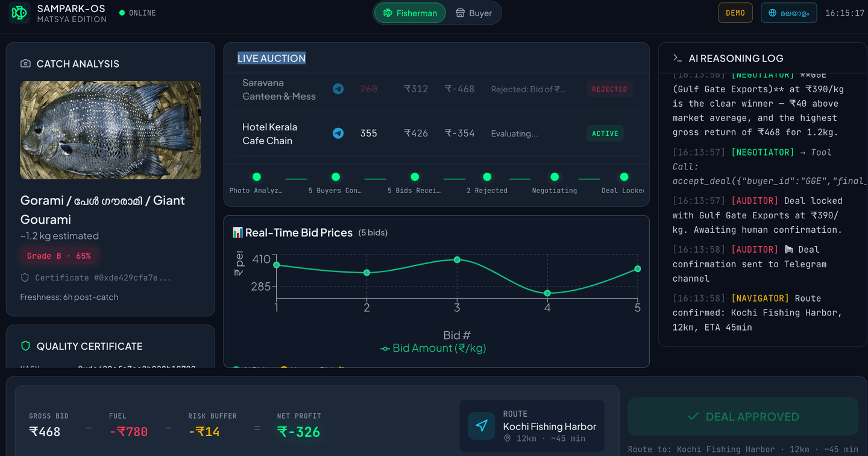Click the Deal Approved button
Viewport: 868px width, 456px height.
point(743,417)
